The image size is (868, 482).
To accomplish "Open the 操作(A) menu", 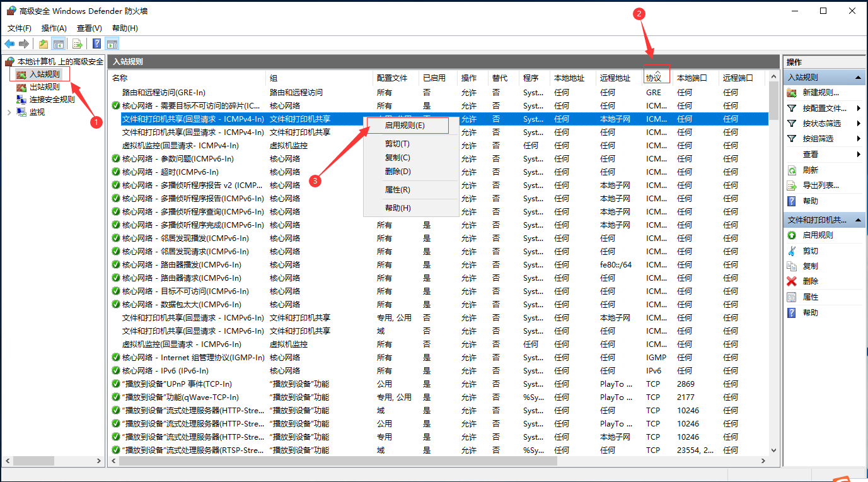I will point(54,28).
